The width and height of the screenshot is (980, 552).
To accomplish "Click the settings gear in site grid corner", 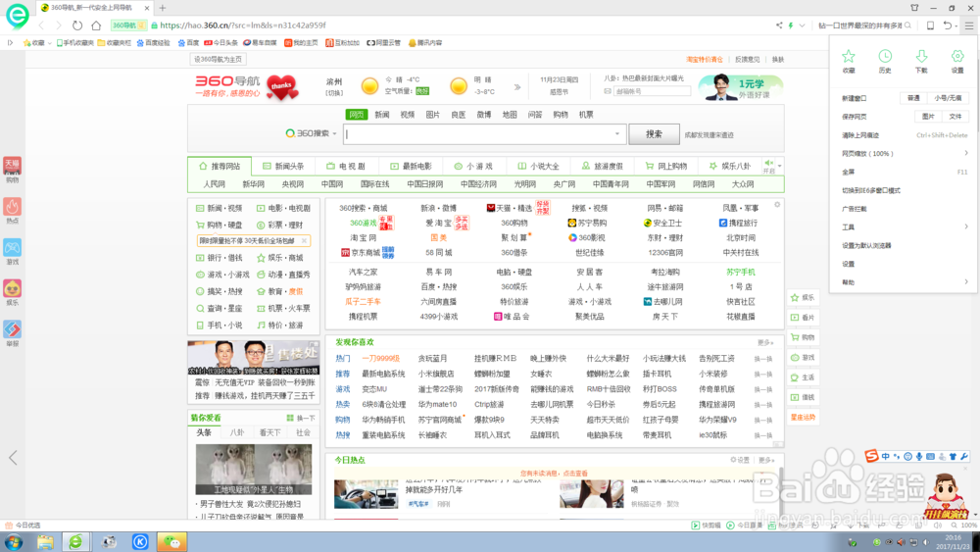I will point(777,204).
